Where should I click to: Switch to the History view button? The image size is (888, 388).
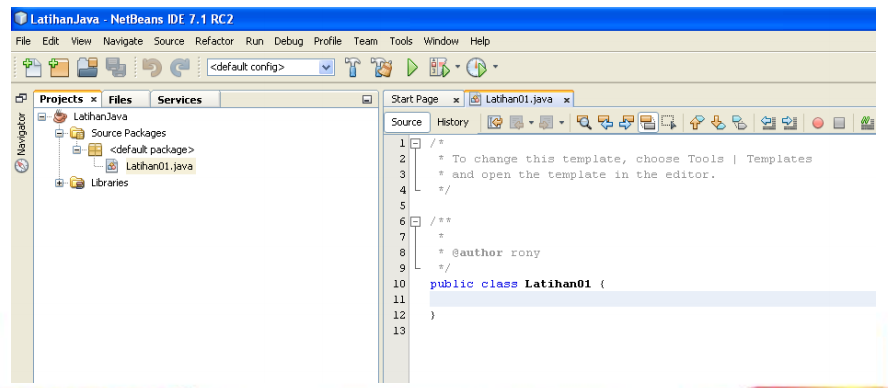coord(453,122)
